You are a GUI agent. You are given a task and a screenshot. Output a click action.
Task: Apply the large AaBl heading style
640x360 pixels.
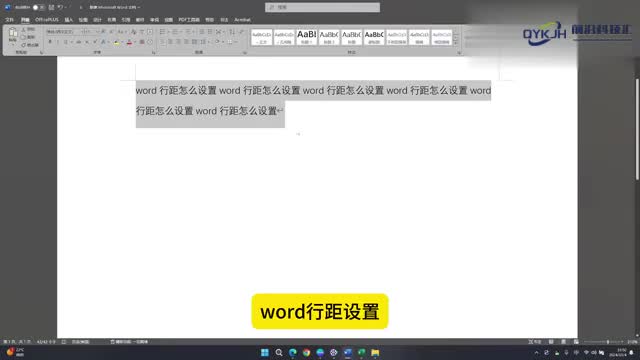click(307, 37)
